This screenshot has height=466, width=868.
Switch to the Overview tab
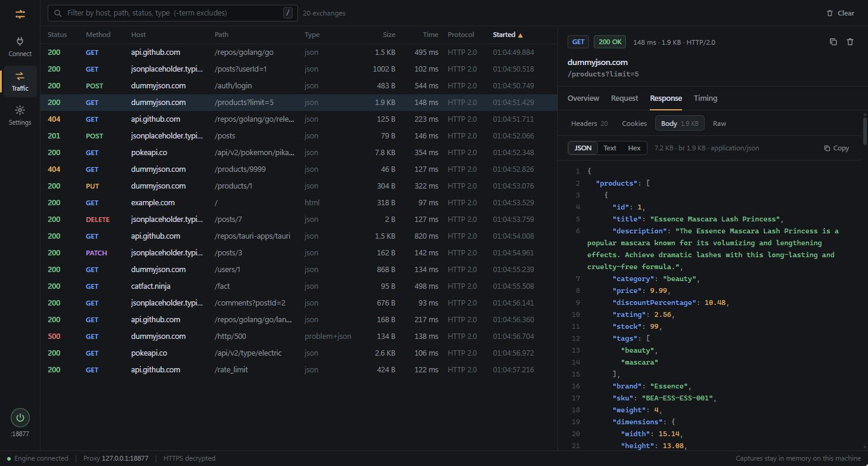click(x=583, y=98)
